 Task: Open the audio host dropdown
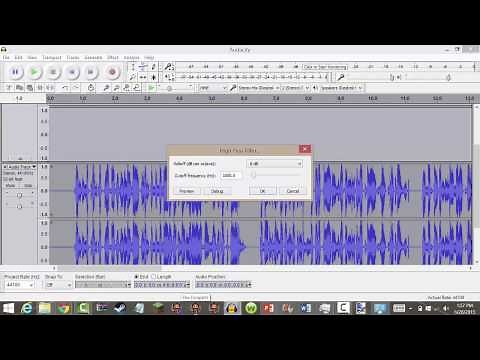coord(213,88)
